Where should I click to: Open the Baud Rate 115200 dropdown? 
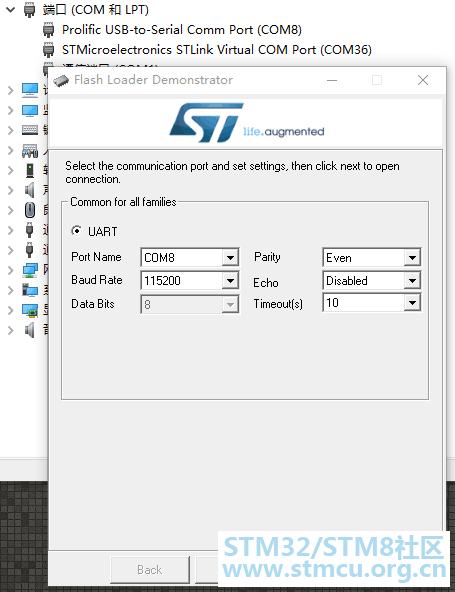click(x=230, y=281)
